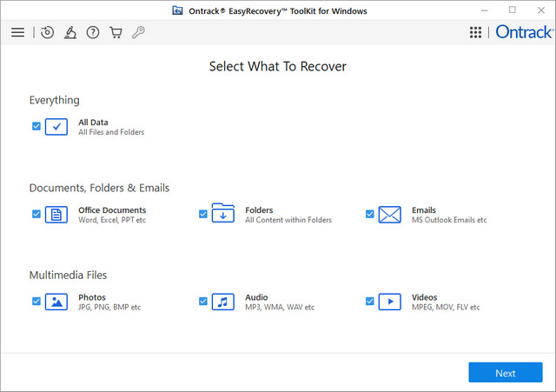The image size is (556, 392).
Task: Click the Ontrack logo
Action: (x=524, y=32)
